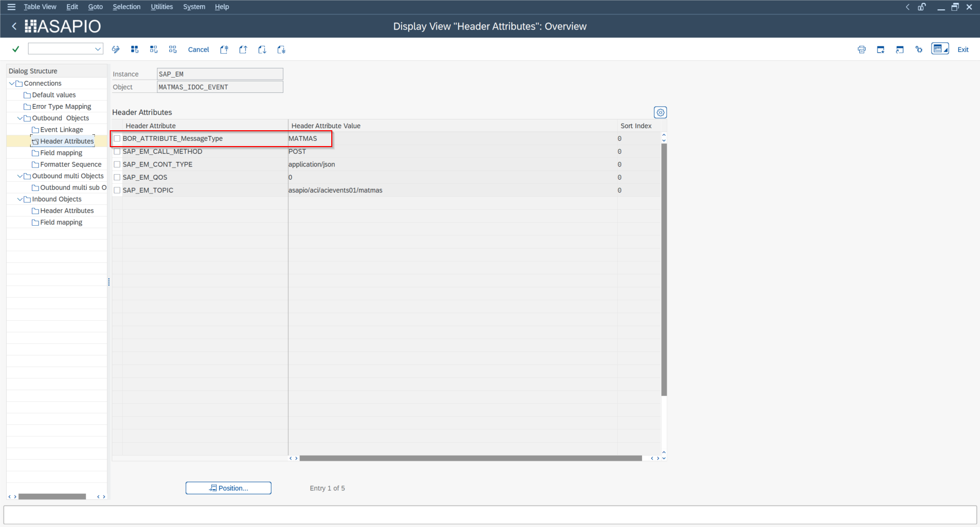
Task: Click the Dialog Structure horizontal scrollbar
Action: 52,496
